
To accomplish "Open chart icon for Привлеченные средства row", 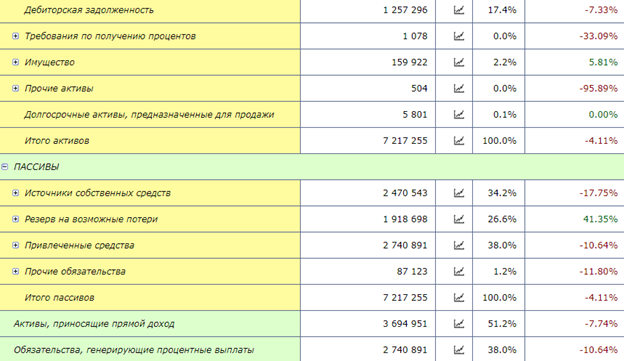I will point(459,245).
